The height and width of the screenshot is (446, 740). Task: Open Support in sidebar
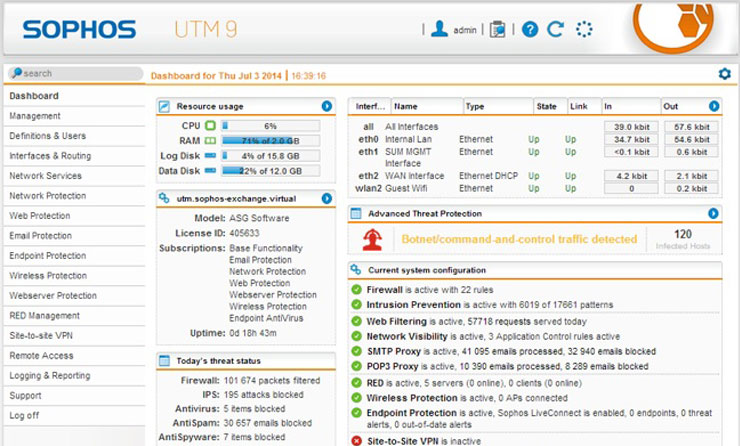(74, 396)
